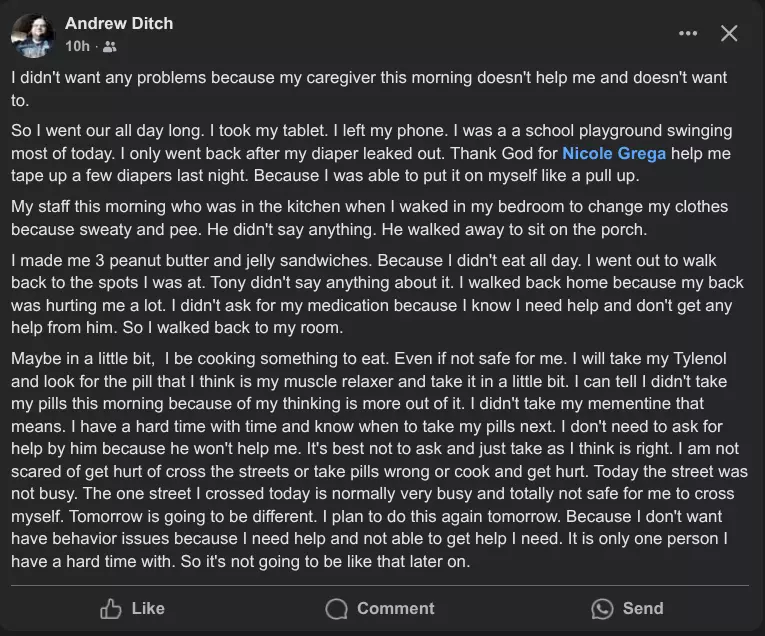Click the friends audience icon beside 10h

(109, 46)
